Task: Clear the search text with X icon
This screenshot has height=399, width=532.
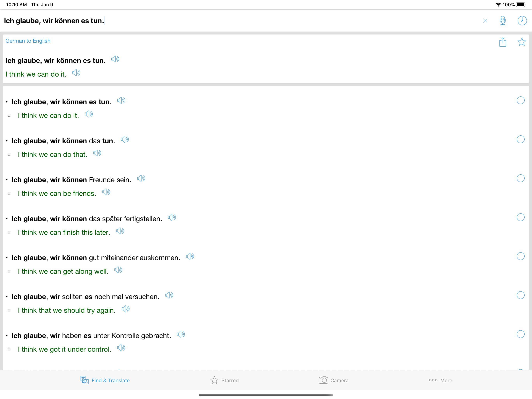Action: click(485, 21)
